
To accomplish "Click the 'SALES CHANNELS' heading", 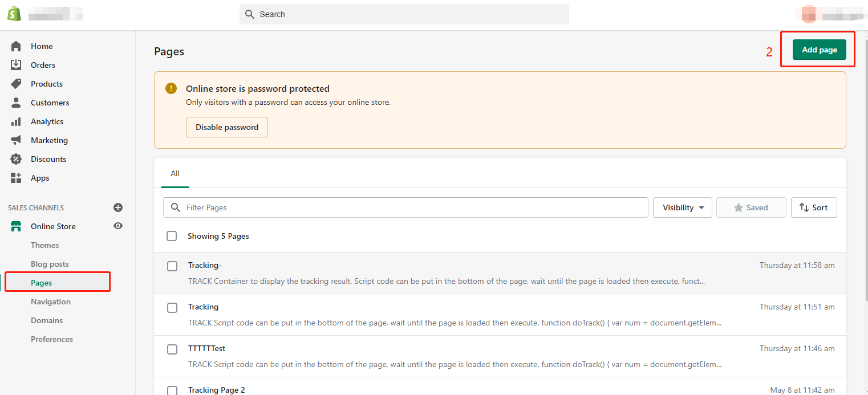I will (36, 208).
